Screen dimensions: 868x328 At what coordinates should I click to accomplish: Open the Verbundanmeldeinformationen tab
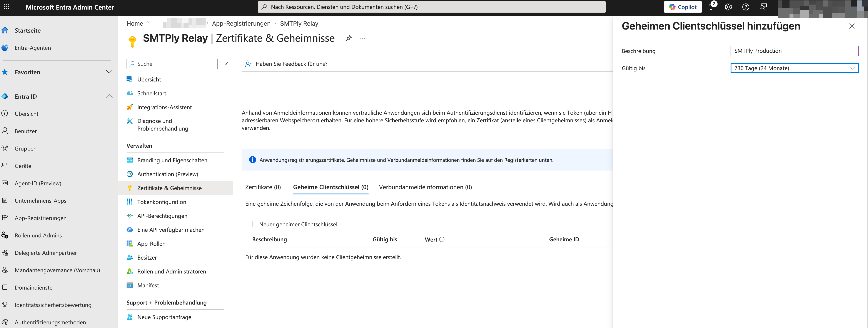[425, 187]
